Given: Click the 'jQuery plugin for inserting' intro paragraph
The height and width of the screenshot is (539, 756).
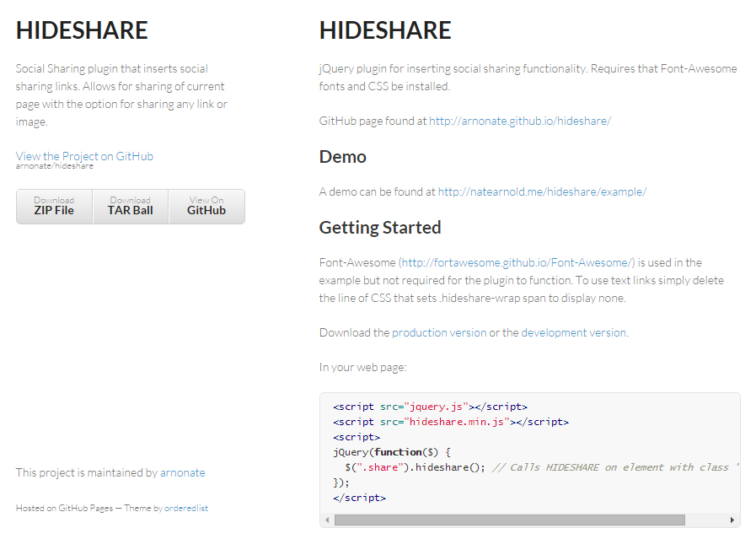Looking at the screenshot, I should coord(528,78).
